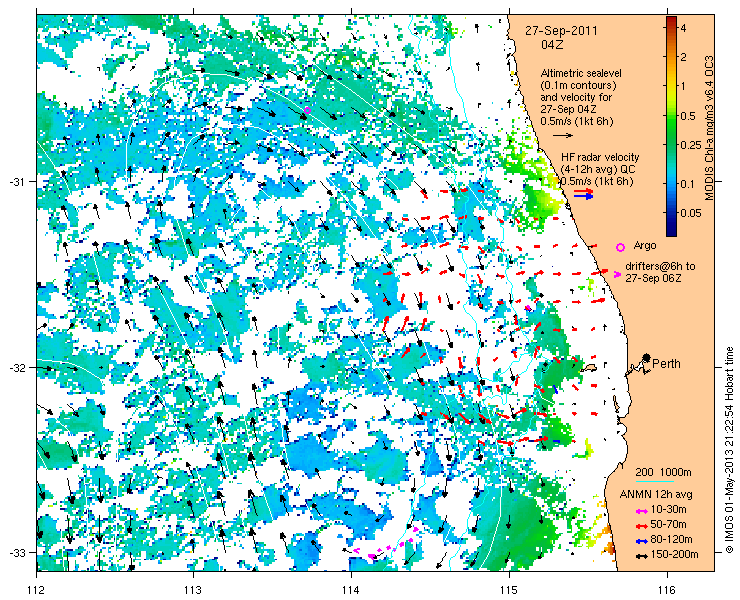Click the red 50-70m ANMN arrow symbol
Viewport: 740px width, 600px height.
tap(641, 526)
